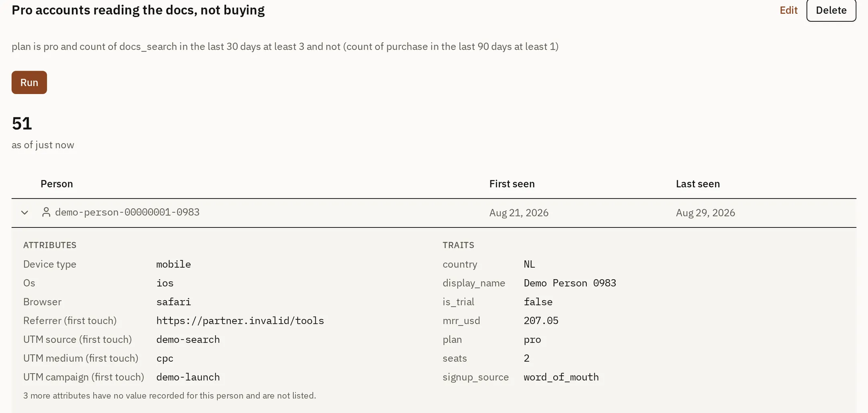The width and height of the screenshot is (868, 413).
Task: Click the Aug 29, 2026 last seen date
Action: coord(705,213)
